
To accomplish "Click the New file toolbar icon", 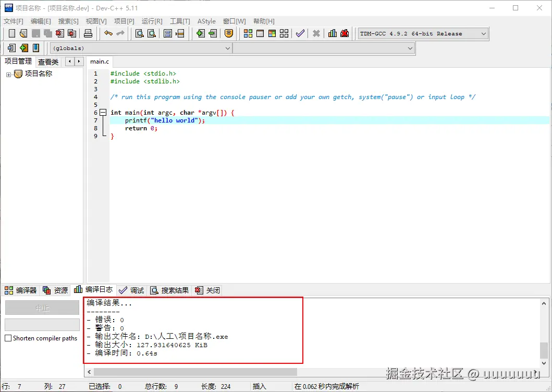I will [12, 33].
